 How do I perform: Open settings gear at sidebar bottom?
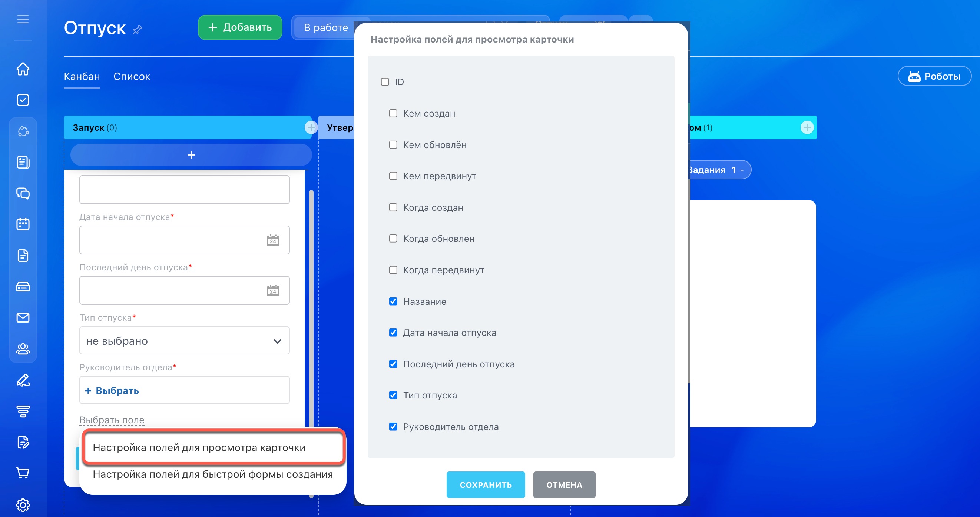pos(23,505)
